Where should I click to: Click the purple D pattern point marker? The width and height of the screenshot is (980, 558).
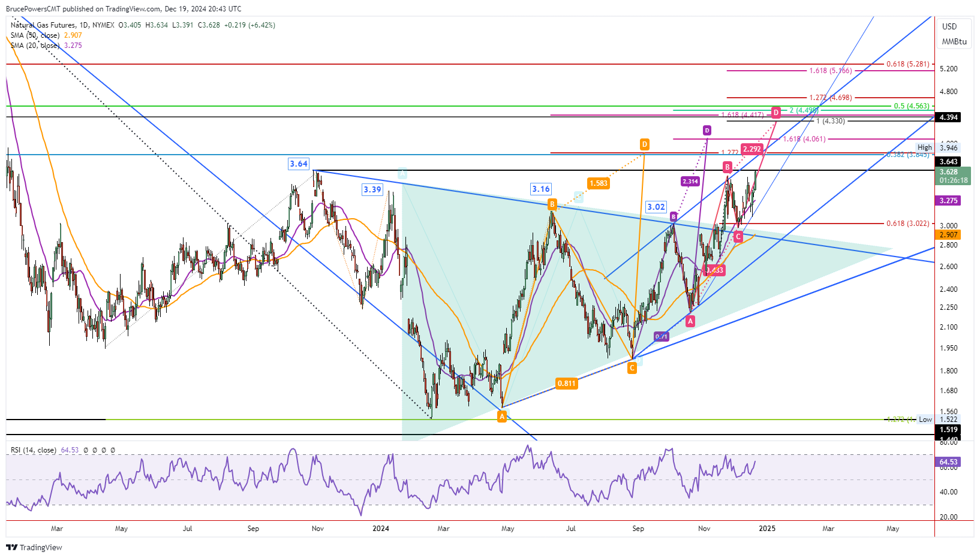click(707, 130)
